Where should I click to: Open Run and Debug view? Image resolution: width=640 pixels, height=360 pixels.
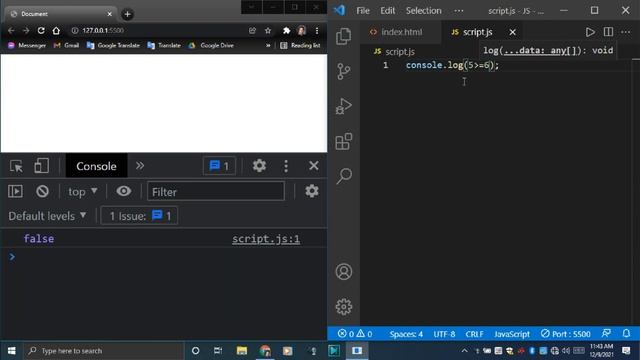[344, 106]
